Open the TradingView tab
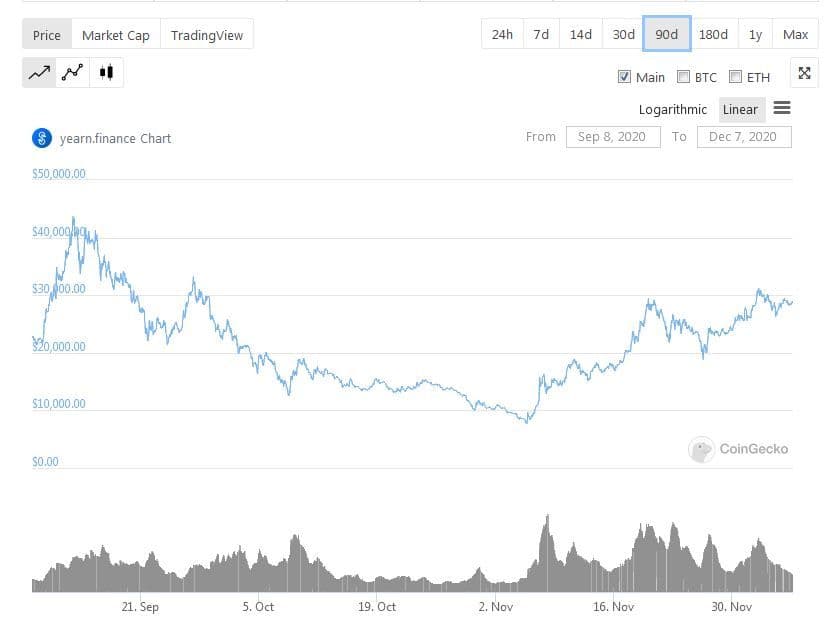838x634 pixels. click(x=207, y=35)
